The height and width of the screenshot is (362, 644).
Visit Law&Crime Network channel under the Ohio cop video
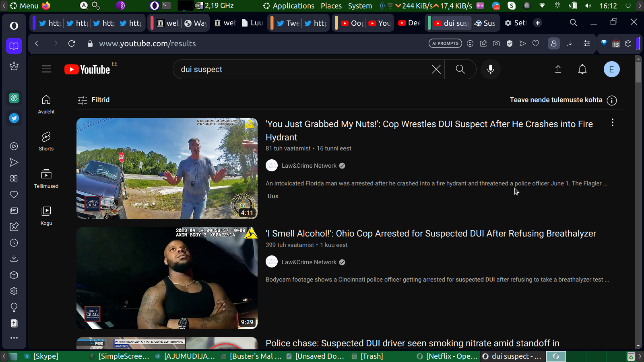[x=309, y=262]
